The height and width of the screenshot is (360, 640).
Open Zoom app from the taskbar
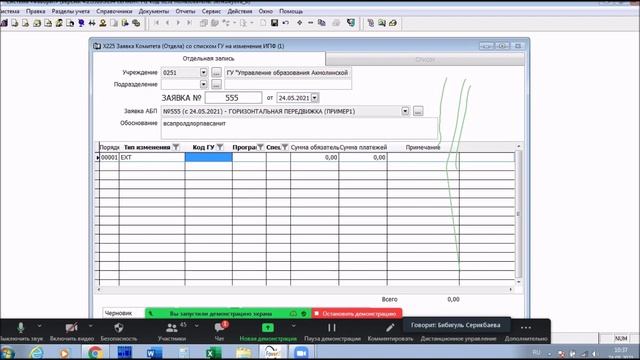(x=301, y=352)
